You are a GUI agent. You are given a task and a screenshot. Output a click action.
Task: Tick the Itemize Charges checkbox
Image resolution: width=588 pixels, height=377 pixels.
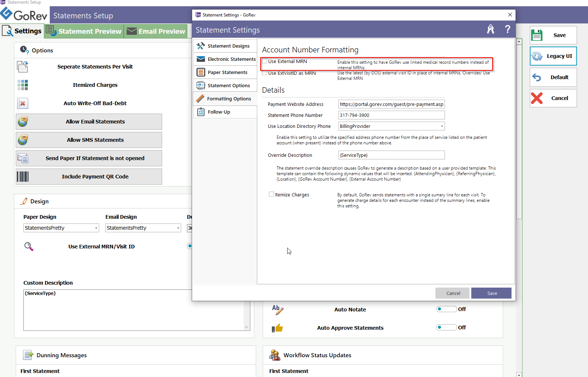(271, 195)
